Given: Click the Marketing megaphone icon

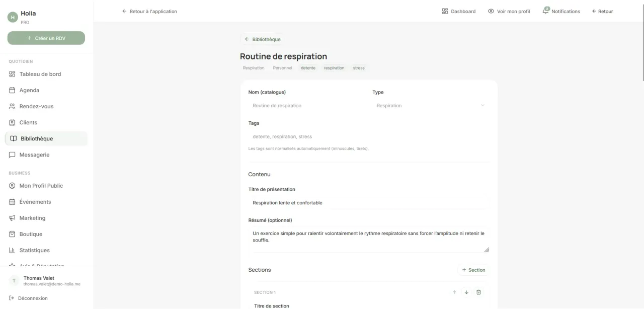Looking at the screenshot, I should point(13,218).
